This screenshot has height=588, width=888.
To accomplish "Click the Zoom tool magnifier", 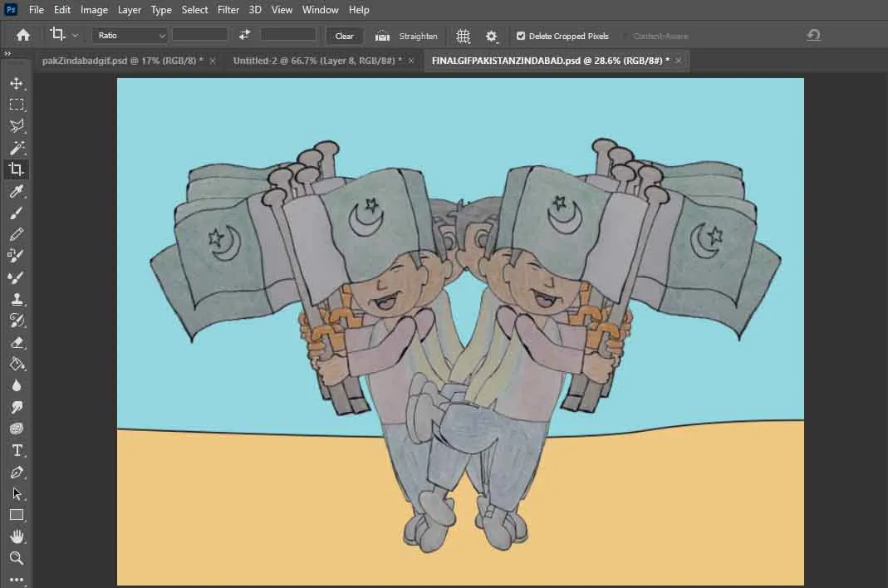I will click(x=17, y=558).
